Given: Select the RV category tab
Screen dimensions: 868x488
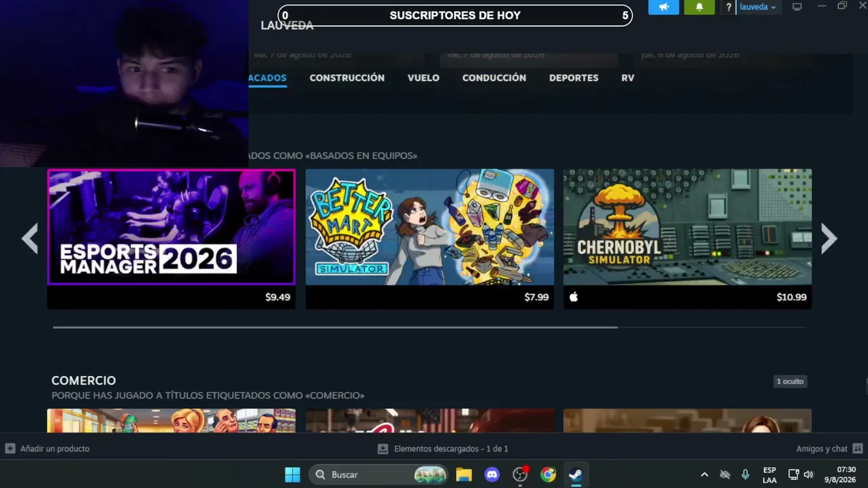Looking at the screenshot, I should click(x=628, y=78).
